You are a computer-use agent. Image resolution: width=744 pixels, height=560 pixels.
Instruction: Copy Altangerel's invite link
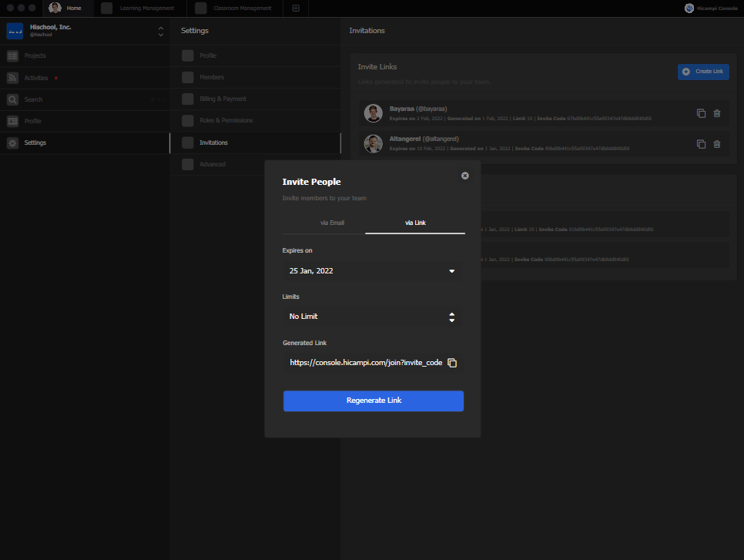click(701, 144)
